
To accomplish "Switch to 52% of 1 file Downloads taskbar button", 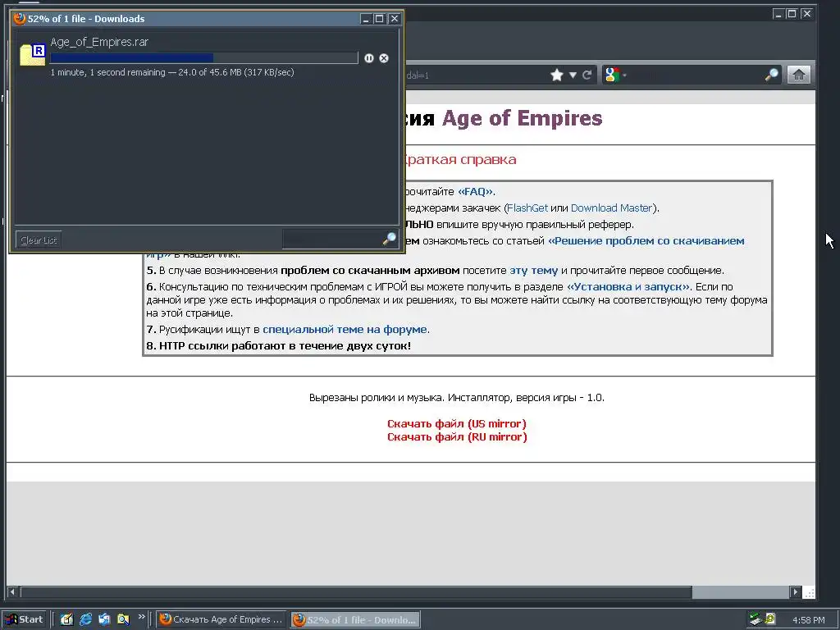I will coord(355,619).
